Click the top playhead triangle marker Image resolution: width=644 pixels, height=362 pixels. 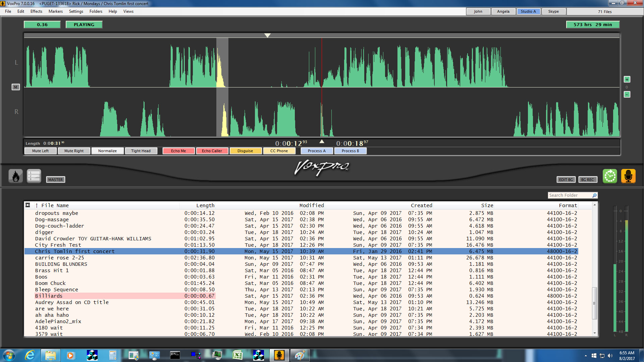[267, 35]
